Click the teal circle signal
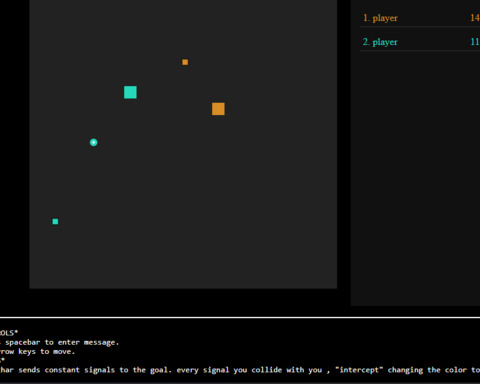This screenshot has width=480, height=384. point(94,142)
